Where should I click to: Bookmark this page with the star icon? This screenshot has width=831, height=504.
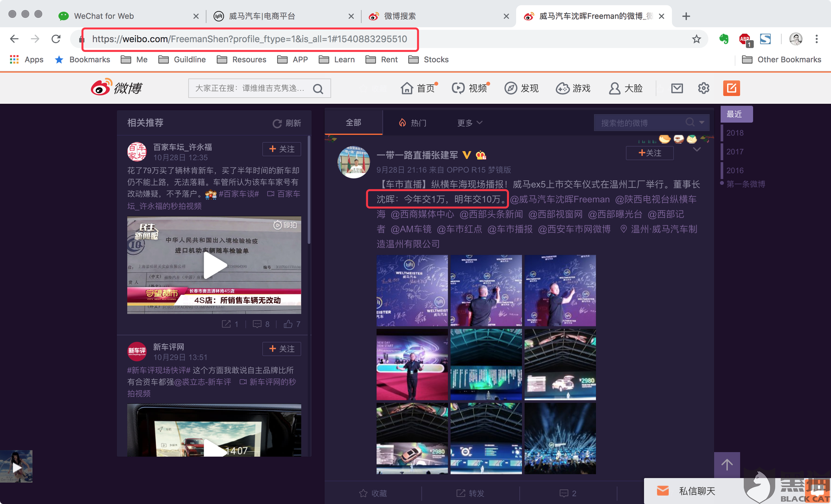tap(696, 39)
